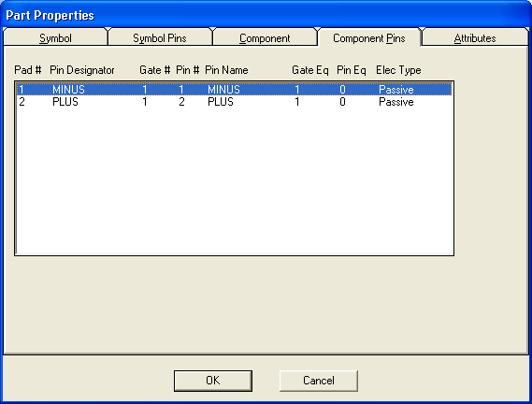Click empty area of pin list
The image size is (532, 404).
[234, 180]
